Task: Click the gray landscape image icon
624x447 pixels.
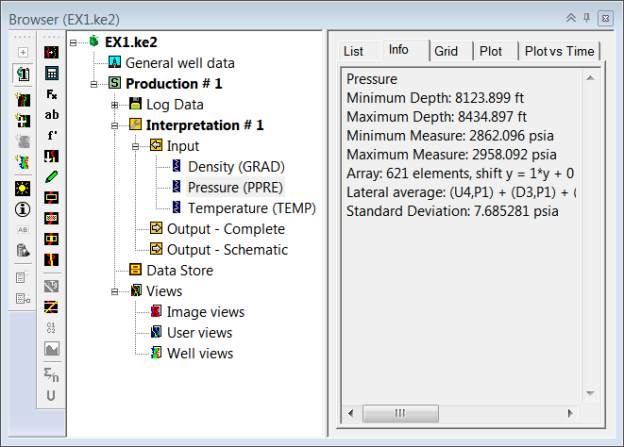Action: click(51, 349)
